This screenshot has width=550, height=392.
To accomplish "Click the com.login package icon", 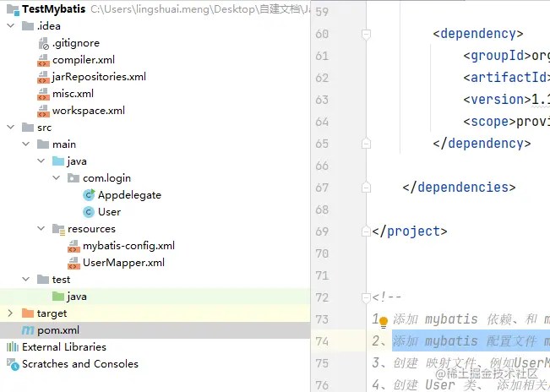I will point(74,178).
